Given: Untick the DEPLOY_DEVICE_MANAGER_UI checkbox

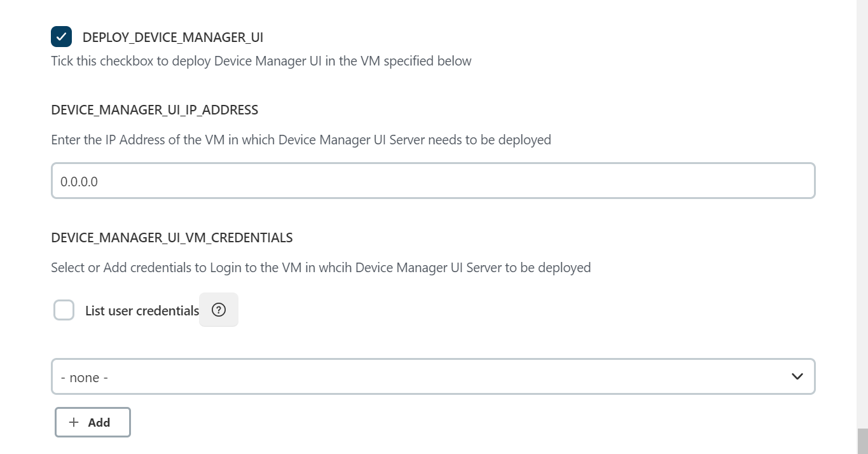Looking at the screenshot, I should [x=62, y=37].
